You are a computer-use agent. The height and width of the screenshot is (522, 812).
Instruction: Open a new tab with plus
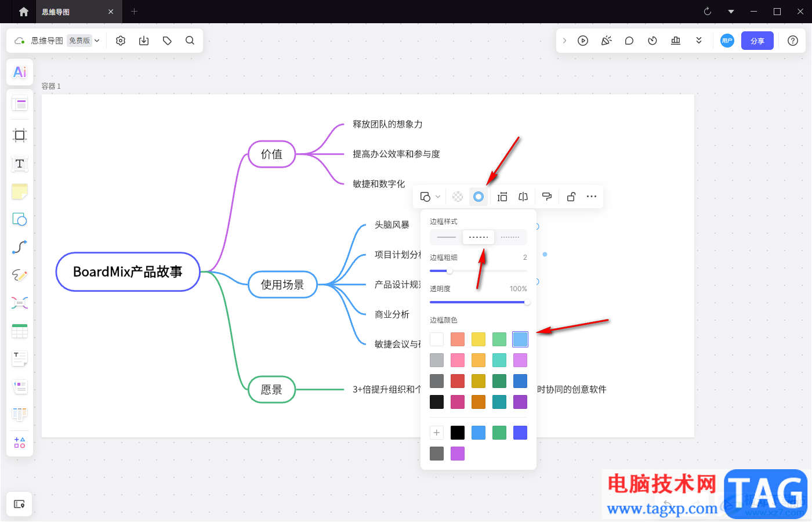coord(134,12)
